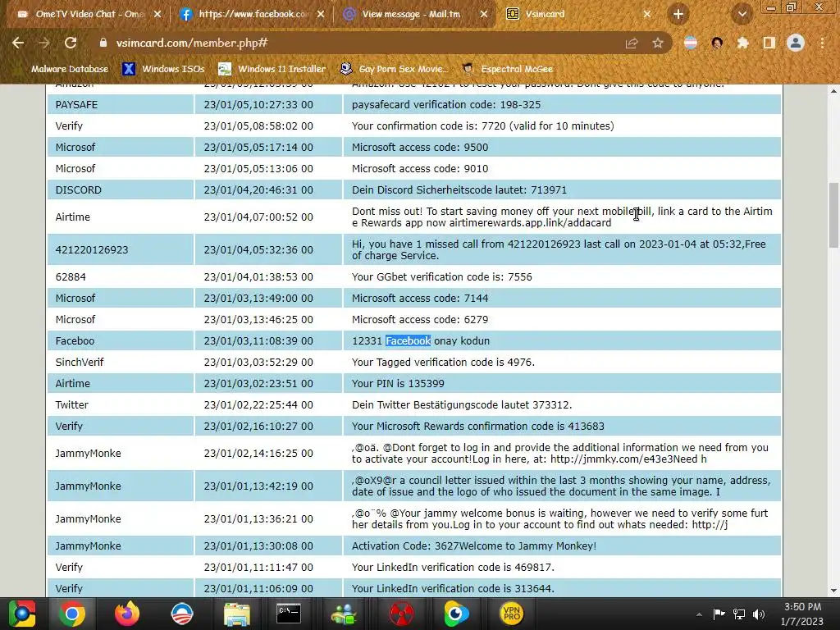Screen dimensions: 840x630
Task: Go forward in browser history
Action: (x=44, y=43)
